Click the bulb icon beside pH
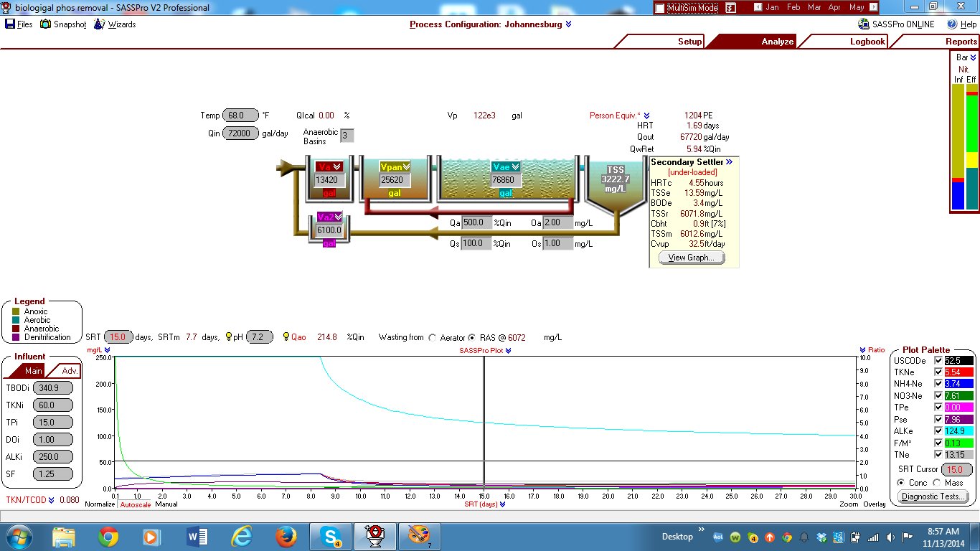The height and width of the screenshot is (551, 980). [227, 336]
